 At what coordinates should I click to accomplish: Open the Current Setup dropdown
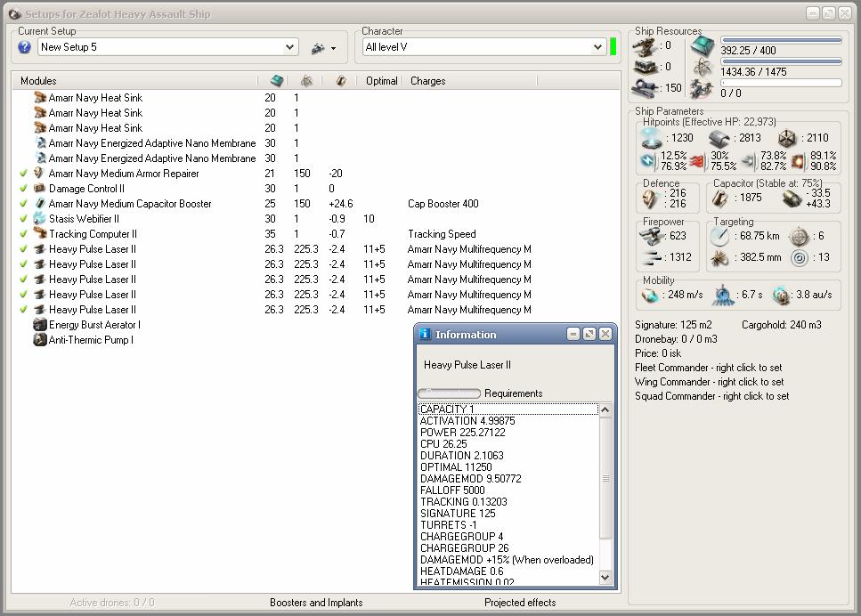point(290,47)
